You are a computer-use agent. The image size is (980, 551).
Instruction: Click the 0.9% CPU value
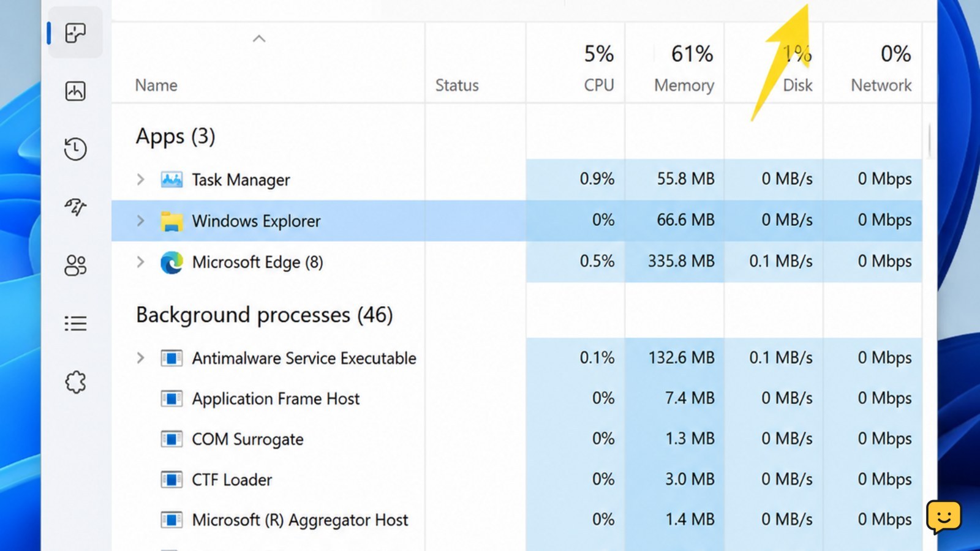point(597,179)
